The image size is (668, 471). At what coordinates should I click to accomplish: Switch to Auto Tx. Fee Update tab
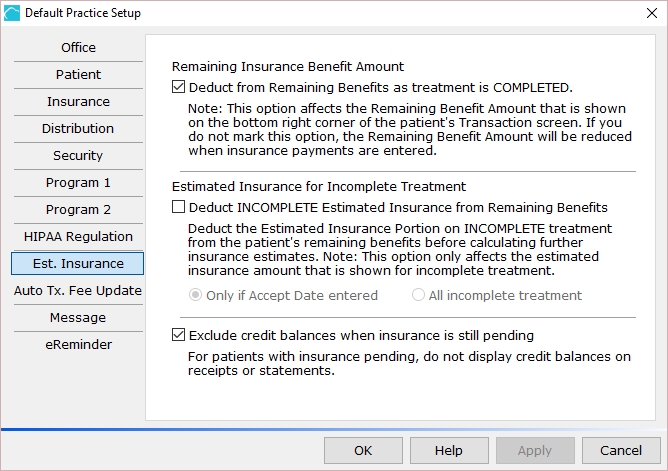coord(78,290)
